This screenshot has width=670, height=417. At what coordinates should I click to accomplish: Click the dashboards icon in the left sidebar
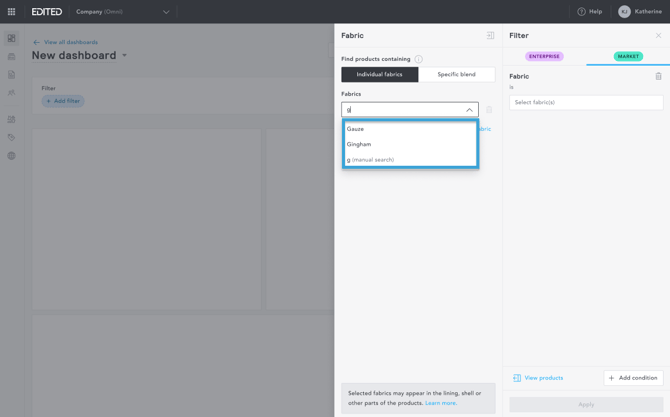pyautogui.click(x=12, y=39)
